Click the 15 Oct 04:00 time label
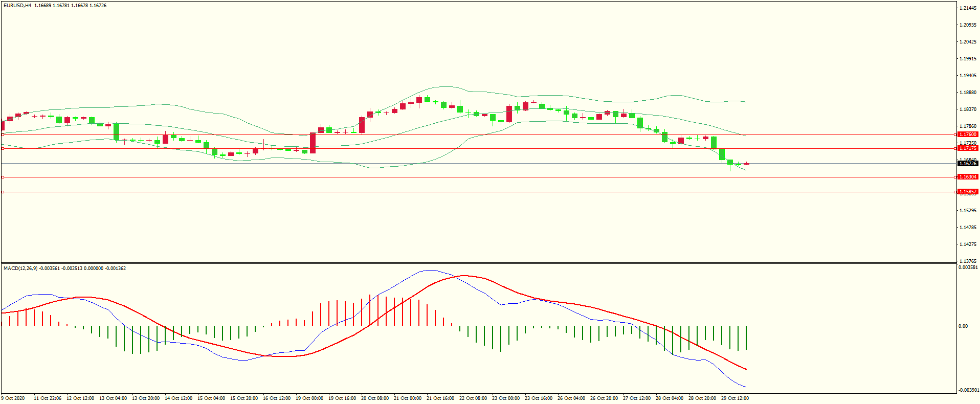 coord(211,398)
